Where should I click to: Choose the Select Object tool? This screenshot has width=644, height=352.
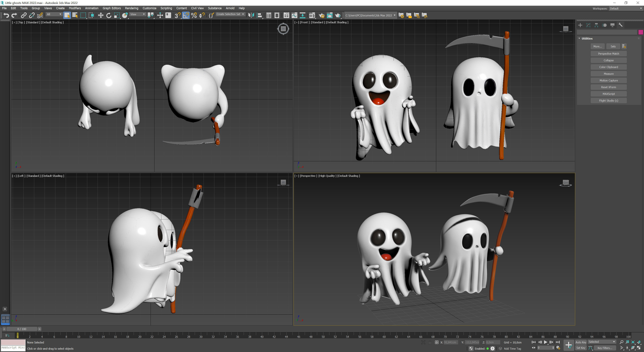point(67,15)
